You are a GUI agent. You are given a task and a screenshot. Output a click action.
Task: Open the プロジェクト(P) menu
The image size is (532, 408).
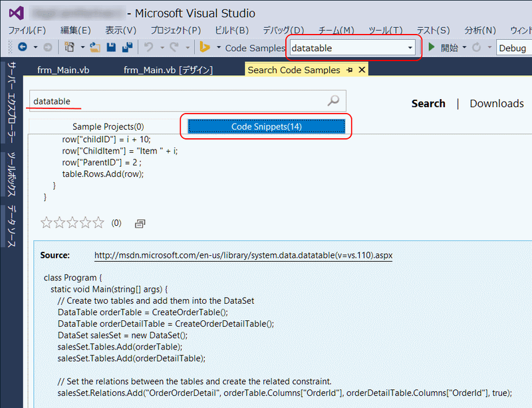point(176,31)
